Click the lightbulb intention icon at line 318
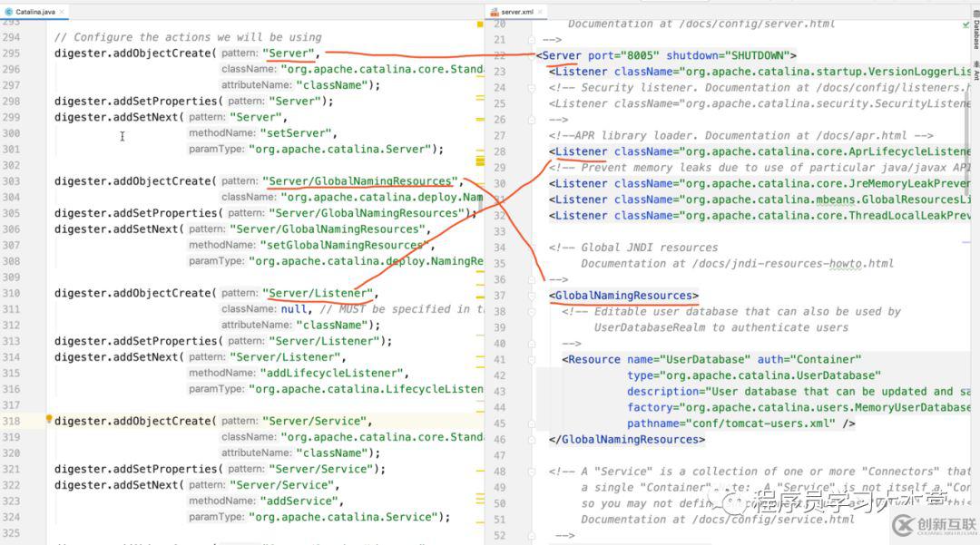 pos(49,421)
